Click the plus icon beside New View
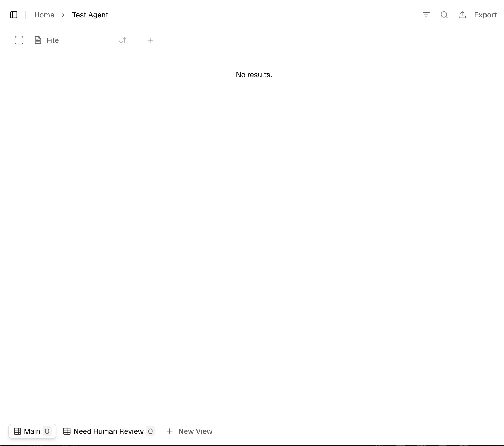Screen dimensions: 504x446 (170, 431)
